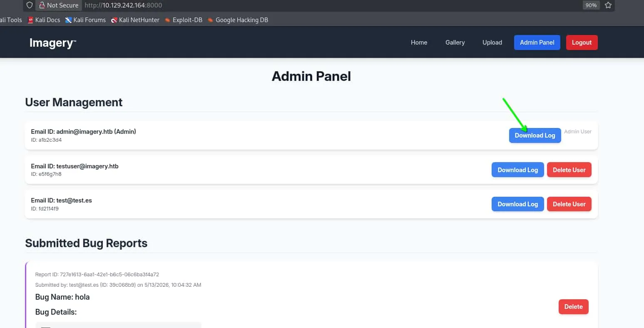Open the Kali NetHunter bookmark
644x328 pixels.
tap(135, 20)
